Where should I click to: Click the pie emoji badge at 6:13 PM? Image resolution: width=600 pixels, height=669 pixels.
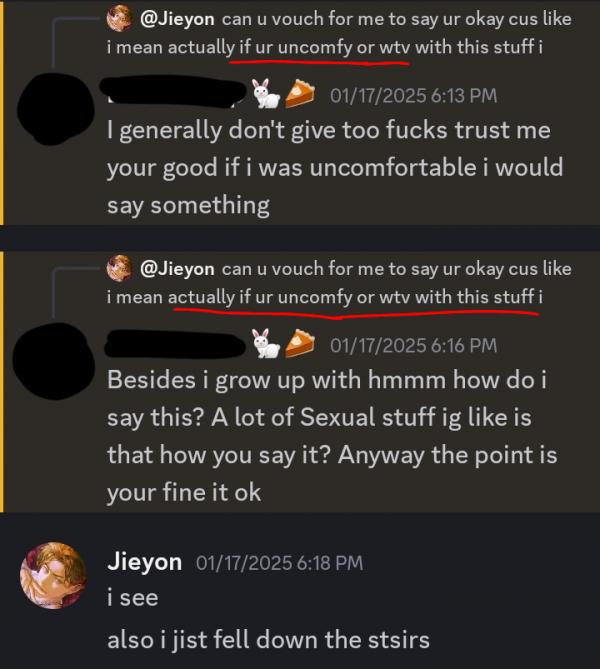tap(299, 94)
